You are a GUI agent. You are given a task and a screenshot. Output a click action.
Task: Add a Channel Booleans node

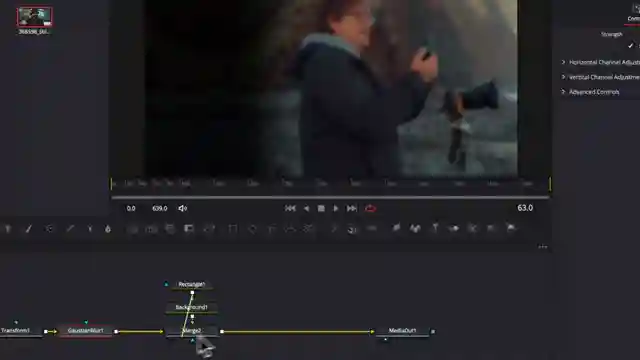pyautogui.click(x=151, y=229)
